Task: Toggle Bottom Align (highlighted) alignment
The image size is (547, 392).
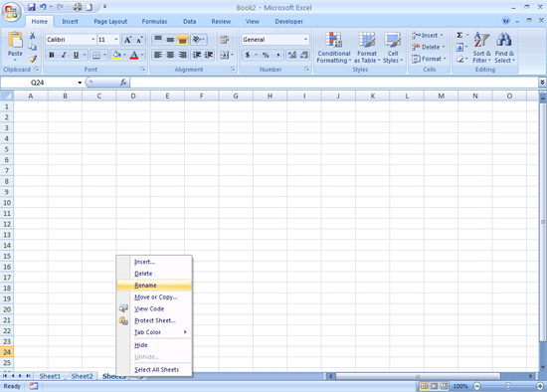Action: click(x=182, y=40)
